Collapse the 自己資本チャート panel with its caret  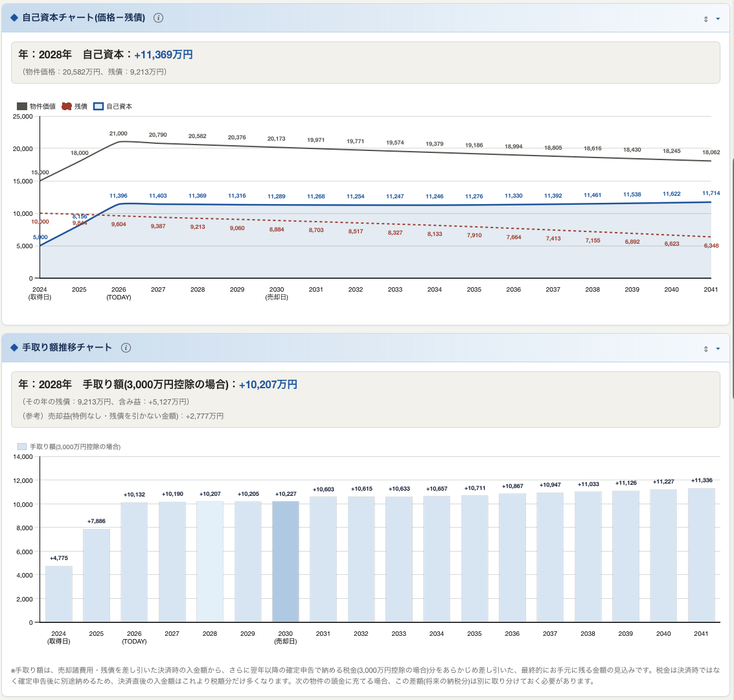coord(718,19)
